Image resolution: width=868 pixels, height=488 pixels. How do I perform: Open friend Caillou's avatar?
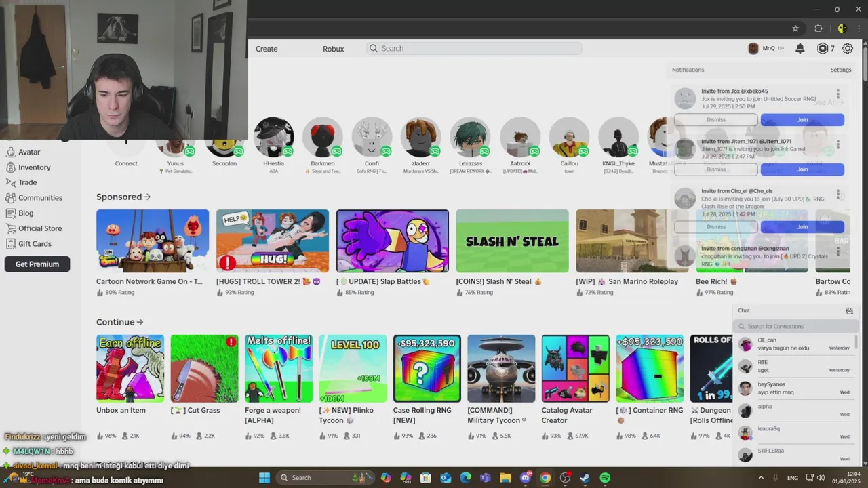click(569, 137)
